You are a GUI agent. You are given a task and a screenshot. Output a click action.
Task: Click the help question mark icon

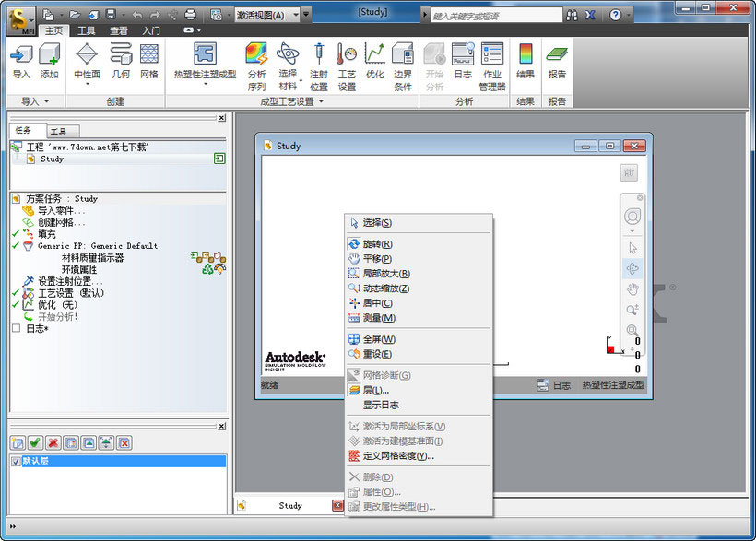(x=615, y=15)
